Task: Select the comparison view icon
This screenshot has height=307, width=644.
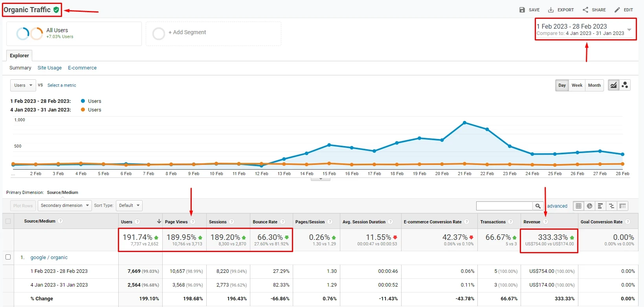Action: 611,206
